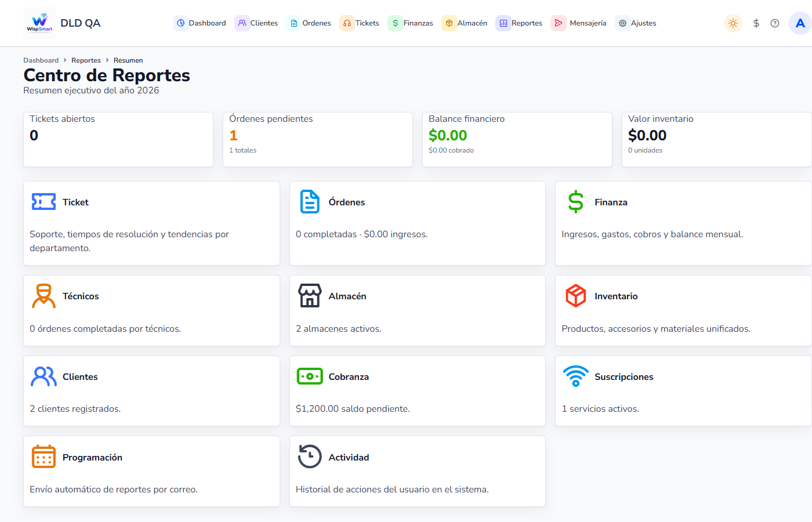Click the WispSmart logo
Viewport: 812px width, 522px height.
pos(39,23)
